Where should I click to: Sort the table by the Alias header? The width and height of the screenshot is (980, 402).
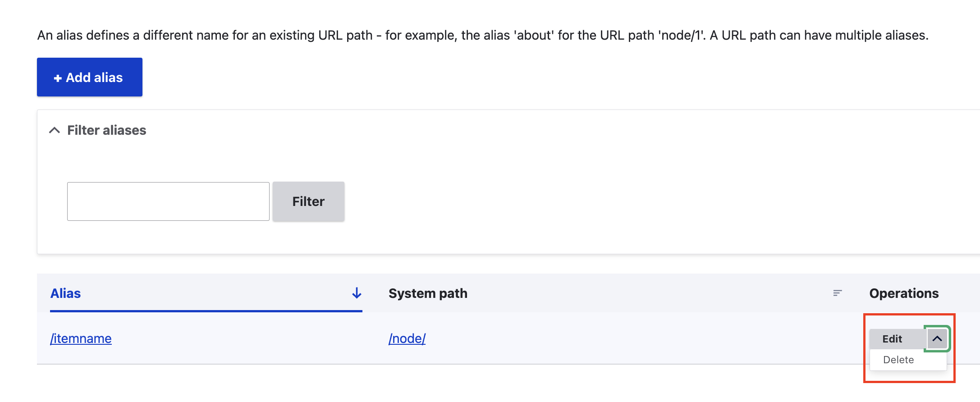coord(65,293)
